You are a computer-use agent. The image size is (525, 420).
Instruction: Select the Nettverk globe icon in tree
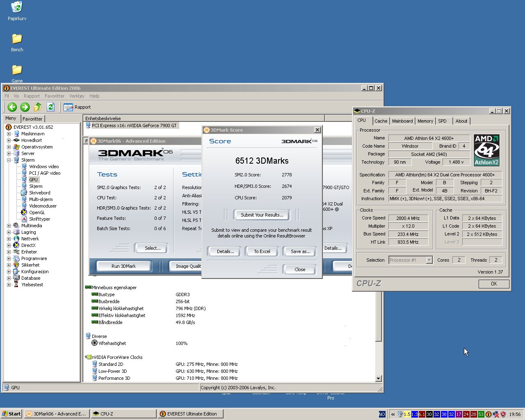coord(16,239)
